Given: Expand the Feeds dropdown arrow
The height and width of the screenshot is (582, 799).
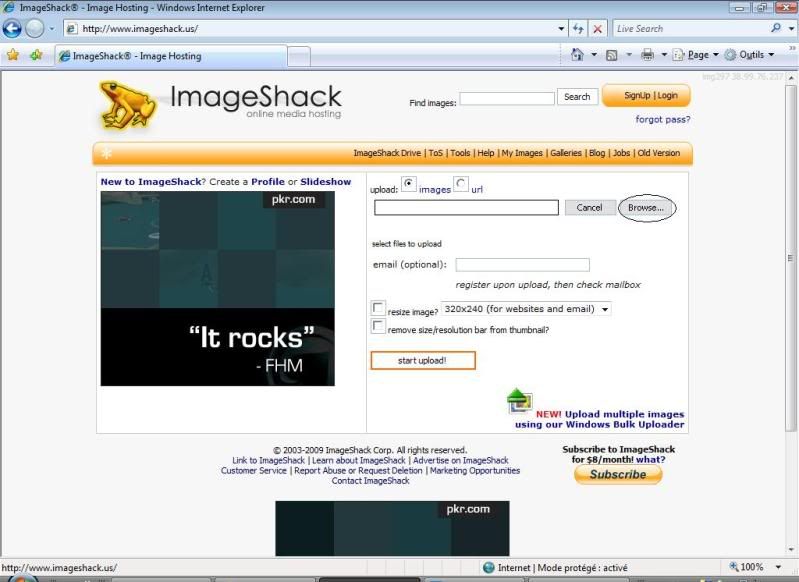Looking at the screenshot, I should 629,55.
